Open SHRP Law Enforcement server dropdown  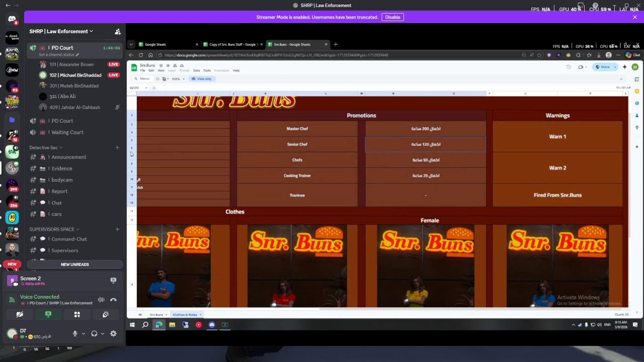[x=61, y=31]
